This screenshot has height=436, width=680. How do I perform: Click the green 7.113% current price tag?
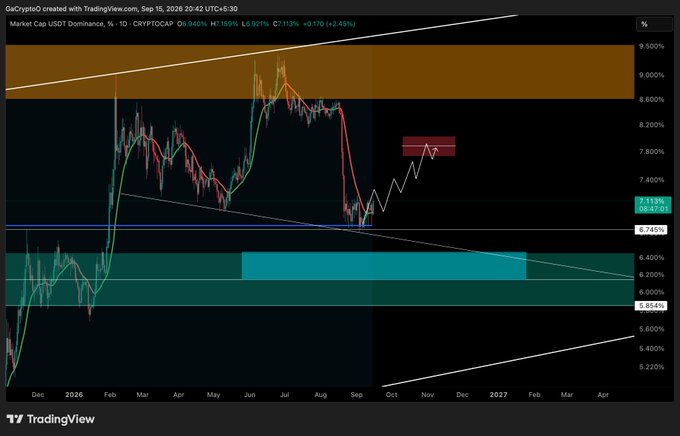653,201
